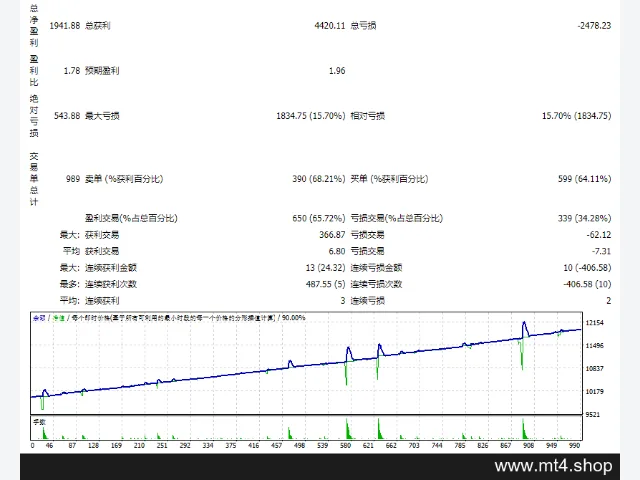
Task: Click the 580 tick on the chart x-axis
Action: 345,445
